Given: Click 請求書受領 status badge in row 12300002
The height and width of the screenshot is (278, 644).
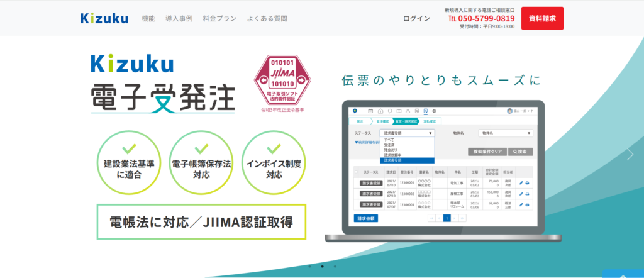Looking at the screenshot, I should pos(371,194).
